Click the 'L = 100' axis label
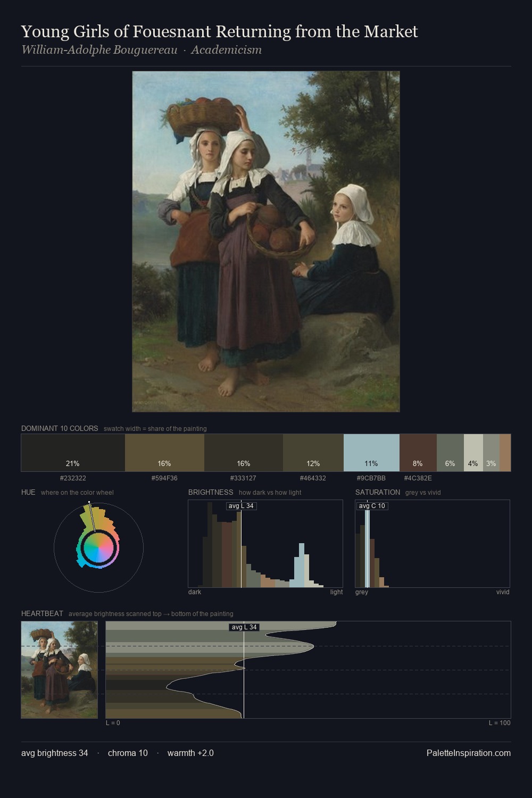 click(x=500, y=723)
